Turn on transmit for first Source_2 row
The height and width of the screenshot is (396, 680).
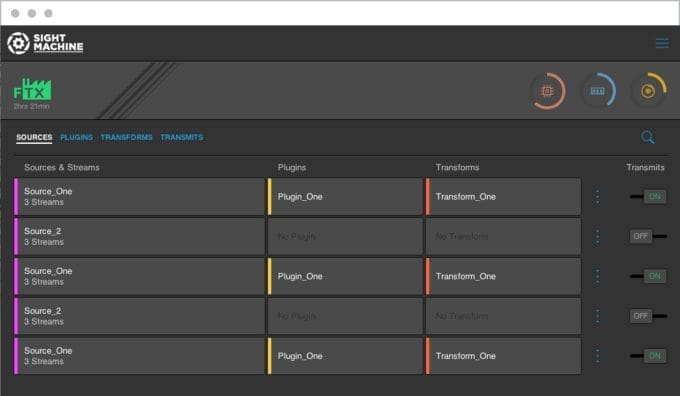[x=648, y=236]
